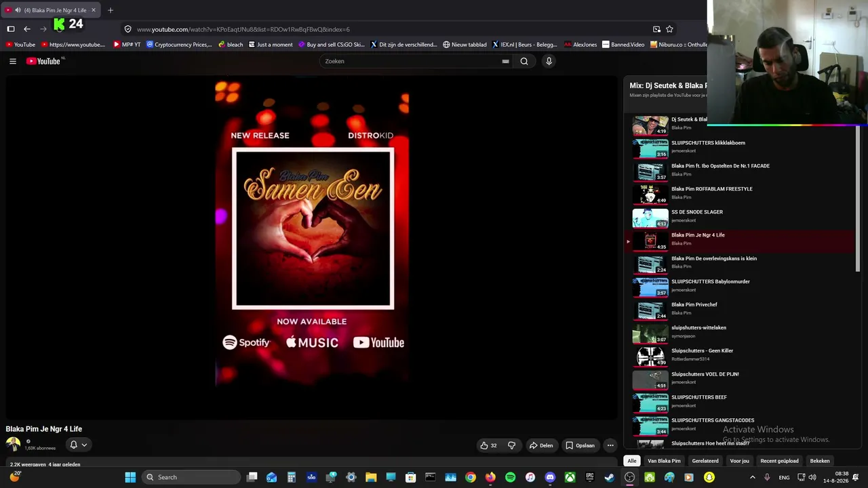
Task: Play Sluipschutters VOEL DE PIJN! playlist item
Action: point(741,378)
